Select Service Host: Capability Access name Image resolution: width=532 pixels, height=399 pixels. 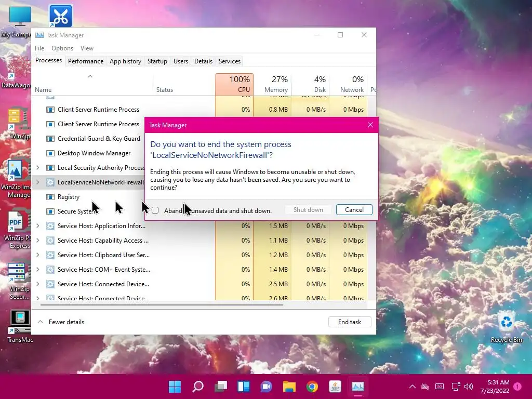pos(103,240)
